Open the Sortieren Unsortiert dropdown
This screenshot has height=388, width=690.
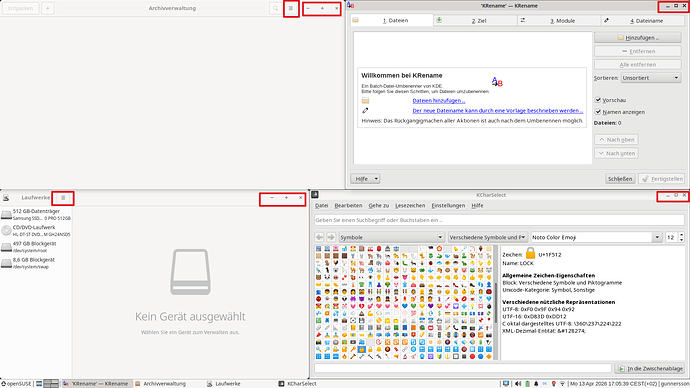pos(651,78)
